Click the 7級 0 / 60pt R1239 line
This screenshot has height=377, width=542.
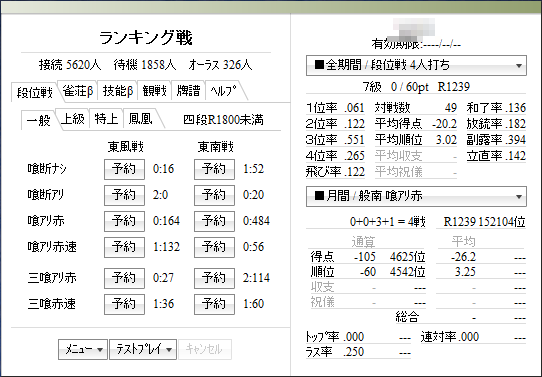click(x=416, y=86)
